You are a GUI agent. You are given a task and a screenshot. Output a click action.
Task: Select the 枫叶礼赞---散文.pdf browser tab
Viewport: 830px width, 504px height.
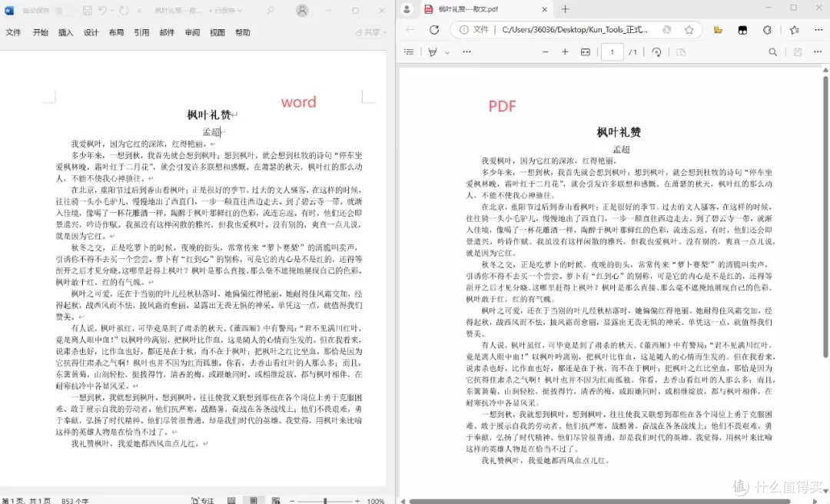click(x=486, y=9)
